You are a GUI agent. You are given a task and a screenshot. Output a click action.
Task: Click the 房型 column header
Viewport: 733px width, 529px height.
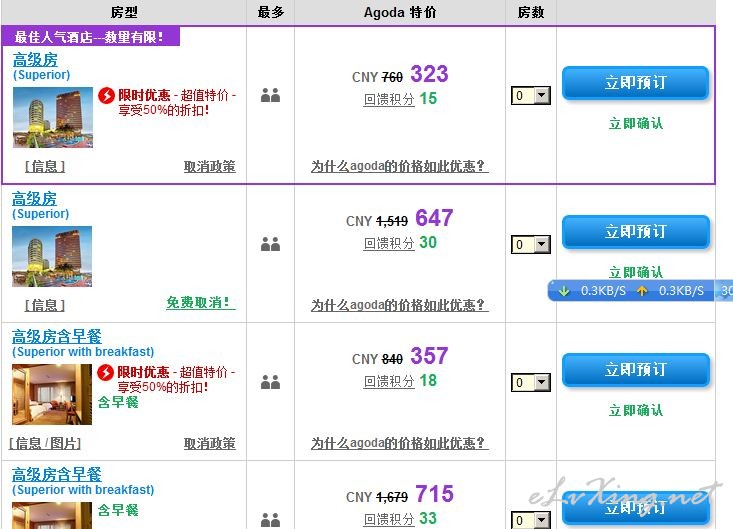[x=124, y=12]
